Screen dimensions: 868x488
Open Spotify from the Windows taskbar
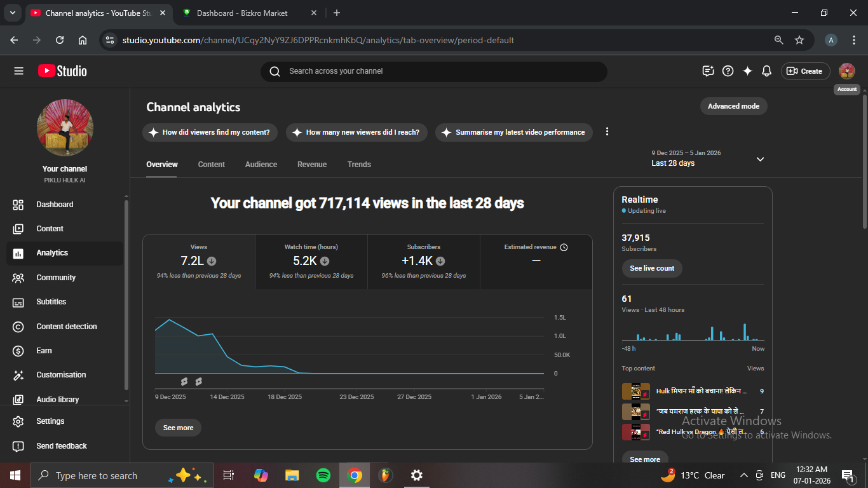(323, 475)
